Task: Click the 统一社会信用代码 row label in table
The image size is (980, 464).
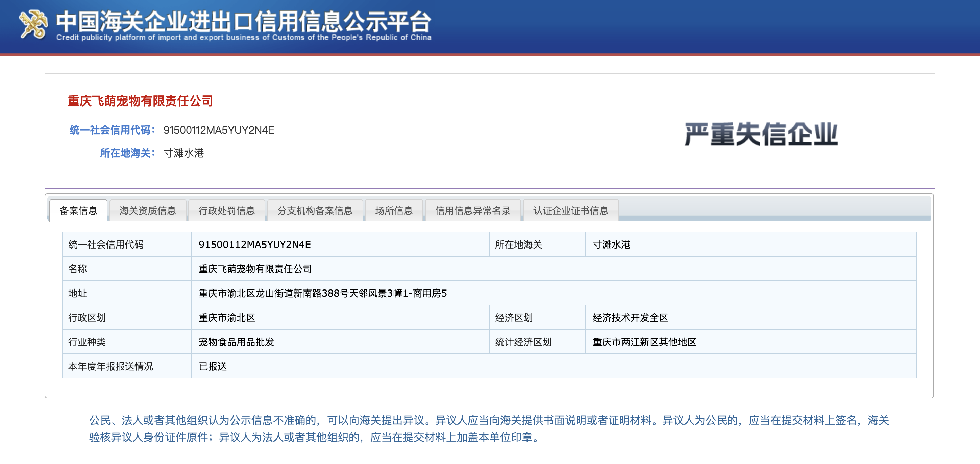Action: 127,245
